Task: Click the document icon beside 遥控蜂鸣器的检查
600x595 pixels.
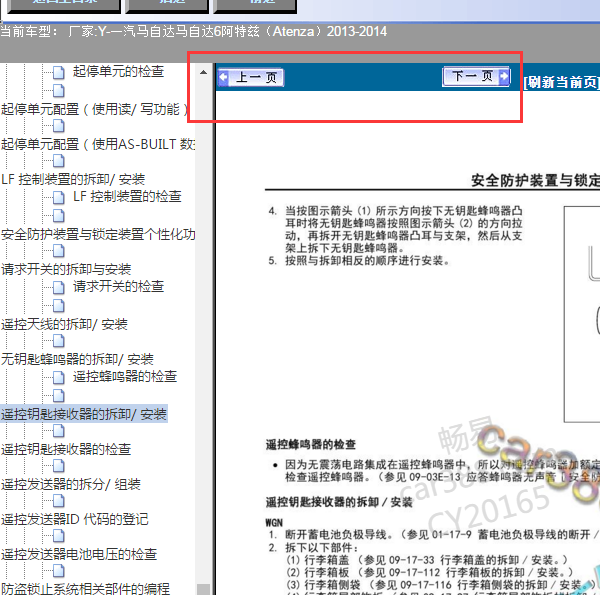Action: pos(59,377)
